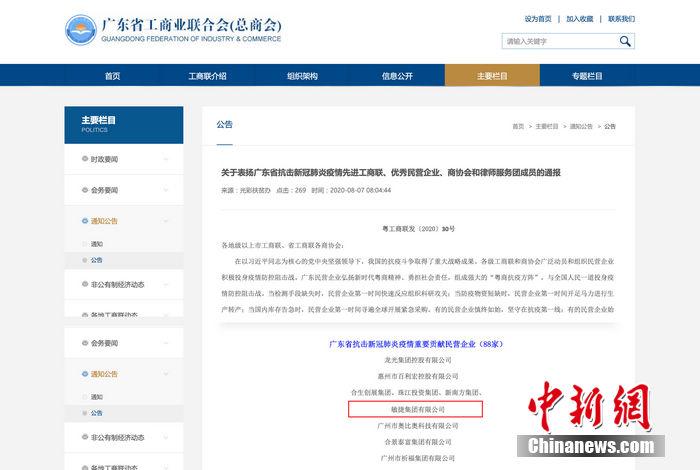Go to 首页 in the blue navigation bar

112,76
